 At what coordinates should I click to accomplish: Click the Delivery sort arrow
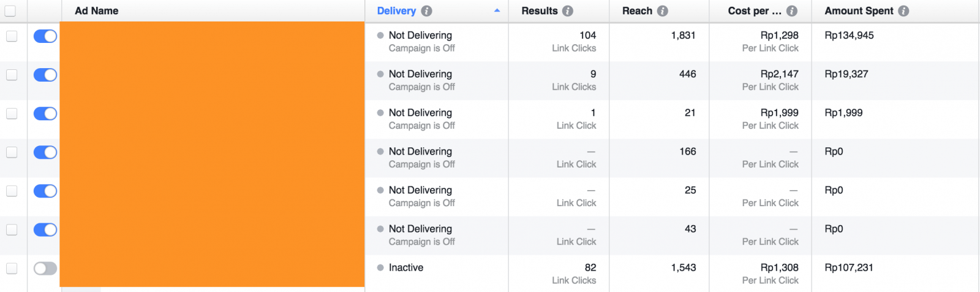tap(497, 10)
